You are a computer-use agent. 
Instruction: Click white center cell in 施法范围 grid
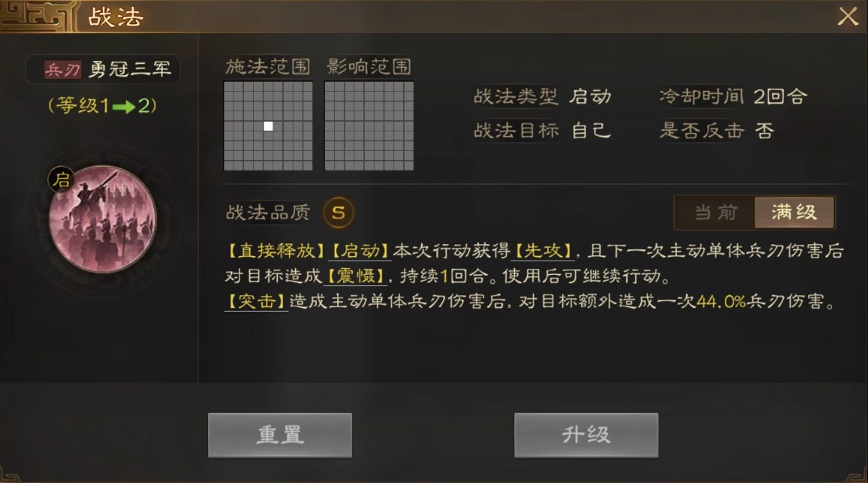(x=268, y=126)
